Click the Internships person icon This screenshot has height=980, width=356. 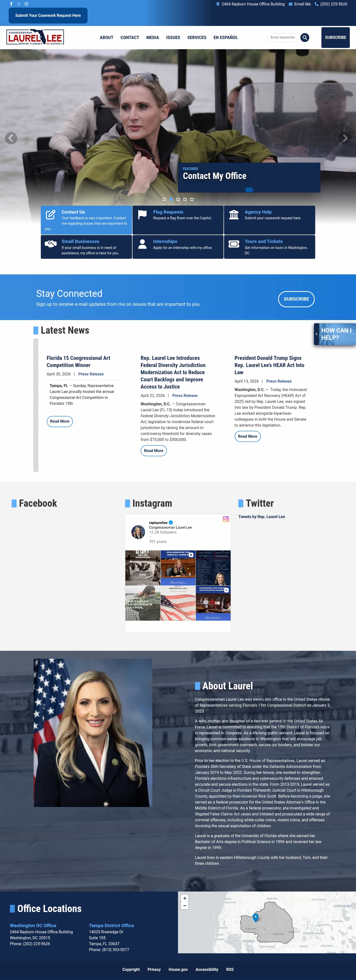(x=142, y=244)
